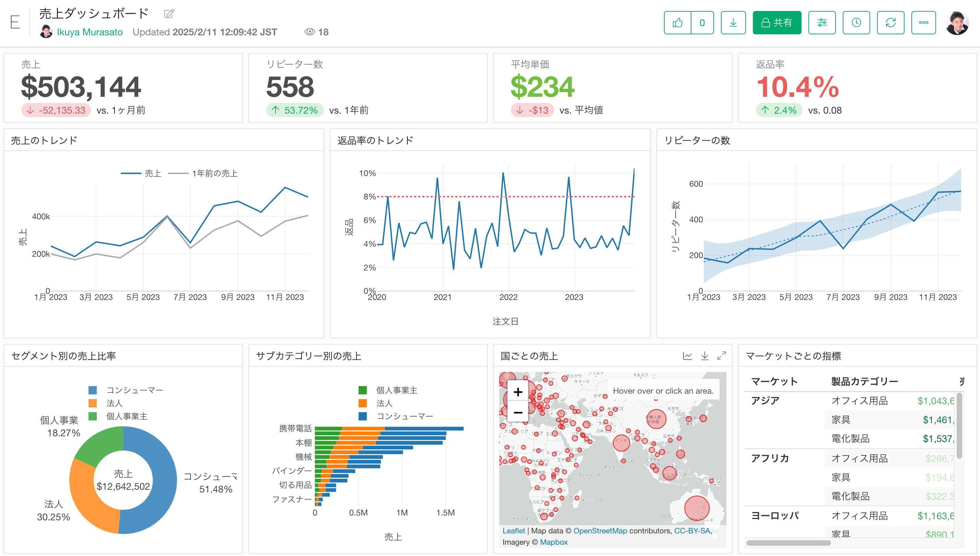Image resolution: width=980 pixels, height=556 pixels.
Task: Click the 製品カテゴリー column header
Action: (x=864, y=382)
